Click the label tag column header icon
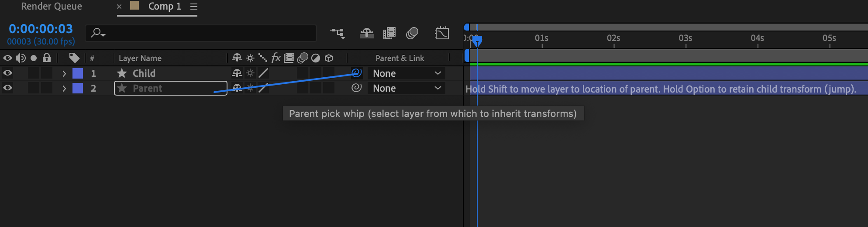The width and height of the screenshot is (868, 227). [74, 58]
